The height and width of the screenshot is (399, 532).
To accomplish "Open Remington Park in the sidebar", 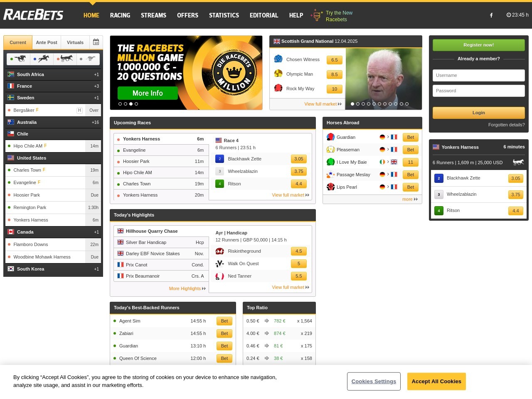I will (53, 207).
